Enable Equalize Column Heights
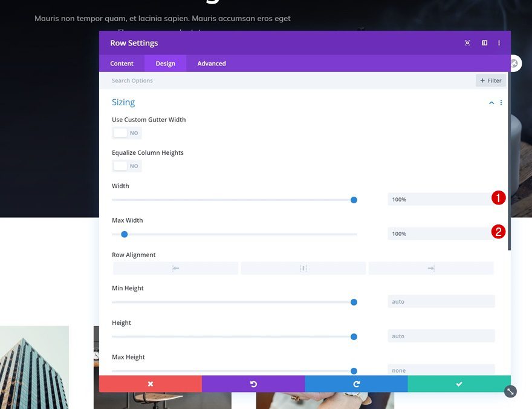The width and height of the screenshot is (532, 409). pos(126,166)
